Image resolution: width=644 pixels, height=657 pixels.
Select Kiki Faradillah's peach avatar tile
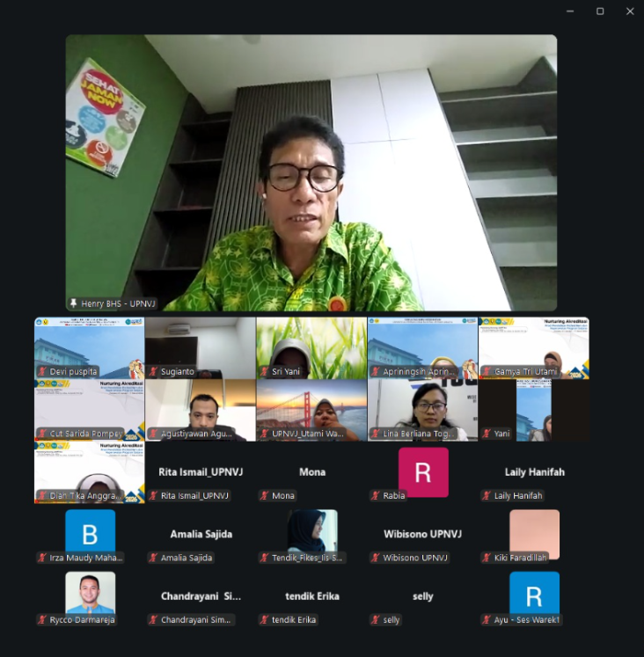pyautogui.click(x=534, y=533)
